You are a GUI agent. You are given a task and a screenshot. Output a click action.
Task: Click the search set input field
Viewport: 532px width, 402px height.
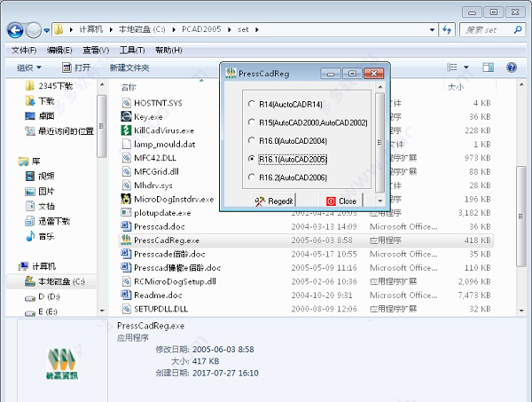487,30
